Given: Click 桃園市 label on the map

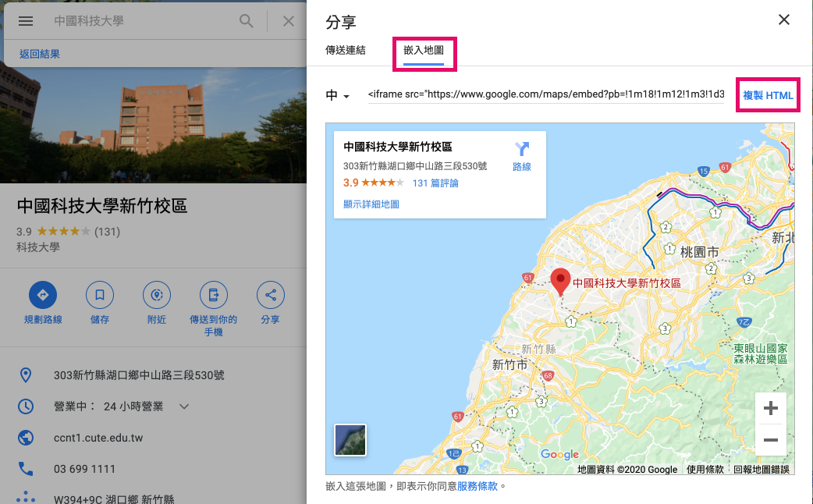Looking at the screenshot, I should pos(699,253).
